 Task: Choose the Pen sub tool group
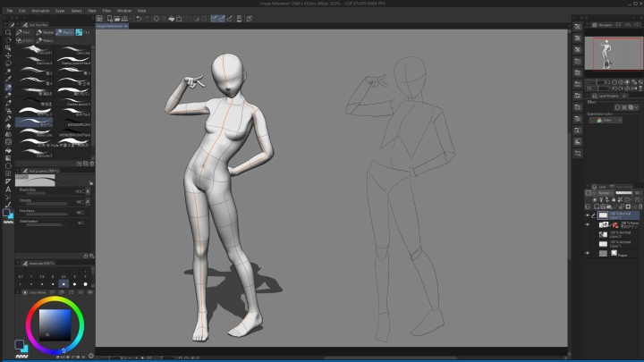tap(23, 32)
